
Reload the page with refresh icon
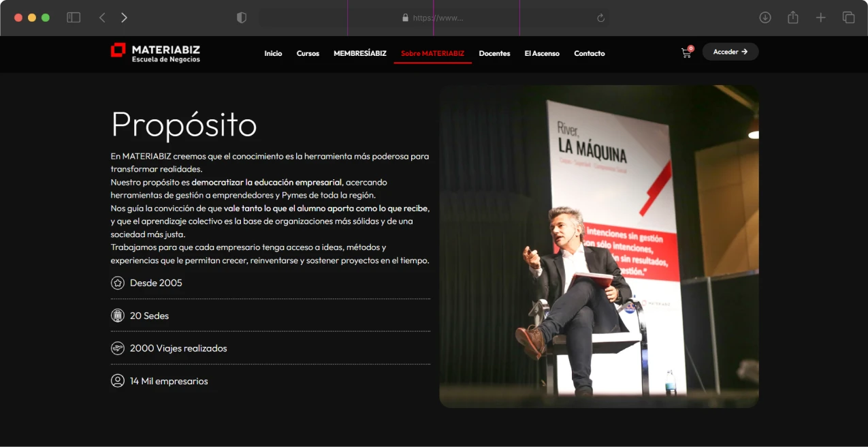pyautogui.click(x=600, y=18)
